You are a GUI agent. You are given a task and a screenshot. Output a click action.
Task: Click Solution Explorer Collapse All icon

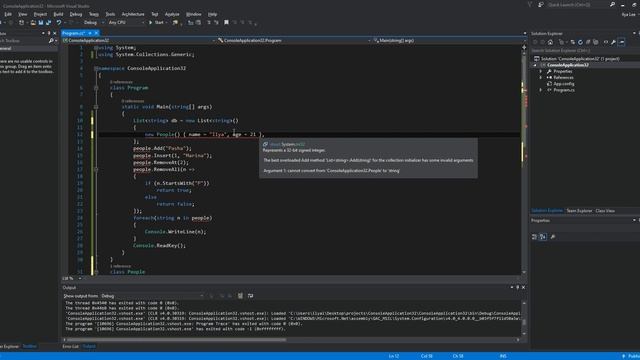click(588, 42)
